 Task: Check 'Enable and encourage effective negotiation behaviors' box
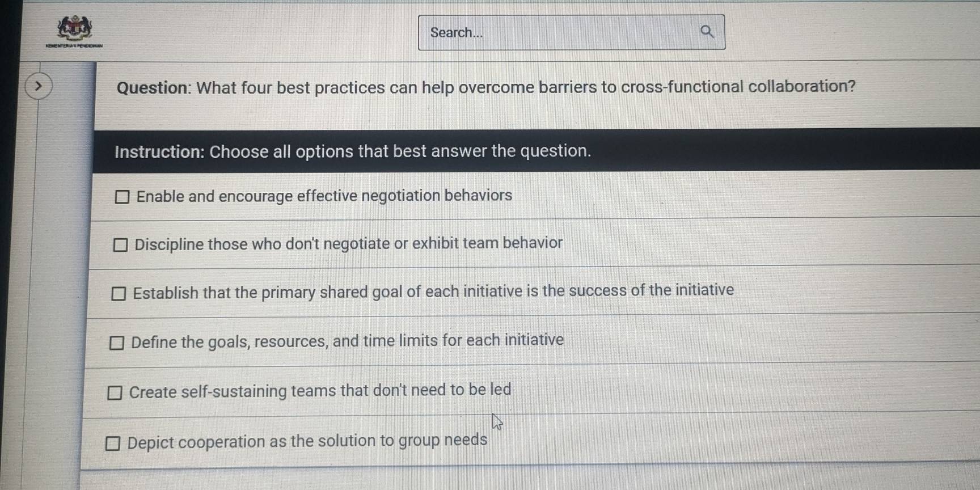[122, 197]
